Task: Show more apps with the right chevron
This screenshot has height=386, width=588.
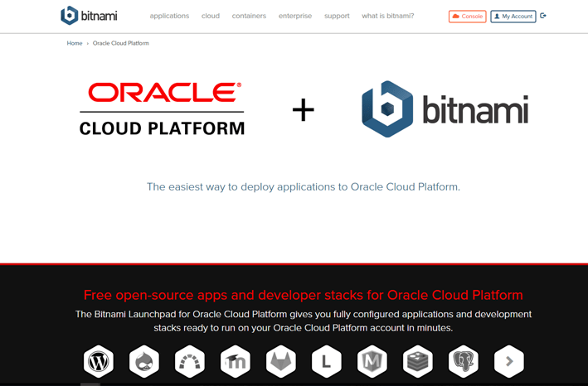Action: tap(509, 361)
